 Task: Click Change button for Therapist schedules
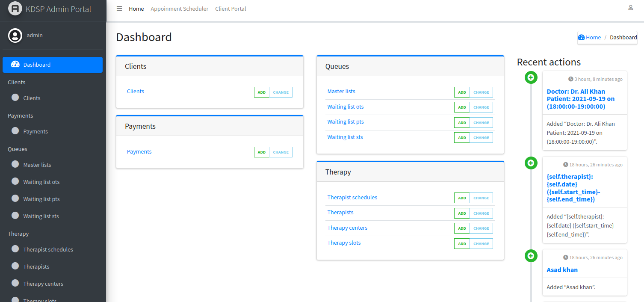pos(481,198)
